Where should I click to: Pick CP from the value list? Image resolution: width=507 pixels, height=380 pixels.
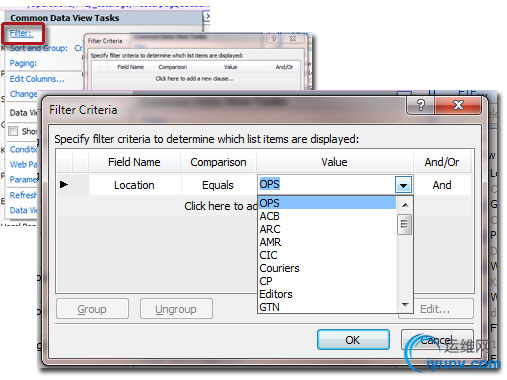[x=327, y=281]
